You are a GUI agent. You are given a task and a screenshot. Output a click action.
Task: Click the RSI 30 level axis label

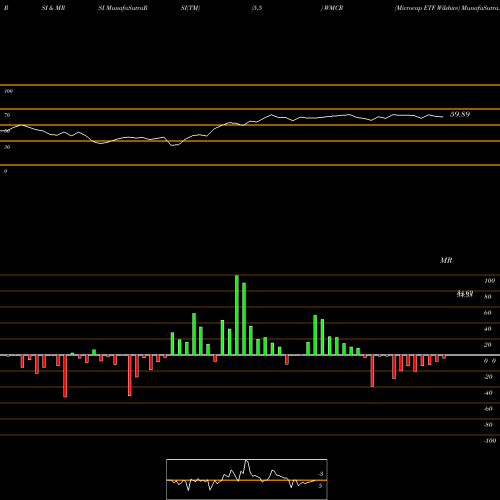7,147
